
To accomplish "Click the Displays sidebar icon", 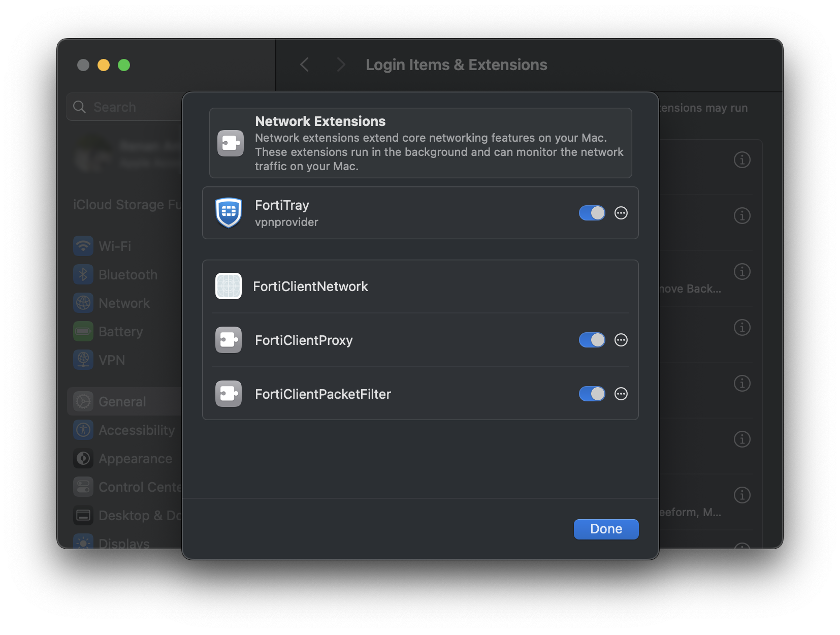I will pyautogui.click(x=83, y=542).
